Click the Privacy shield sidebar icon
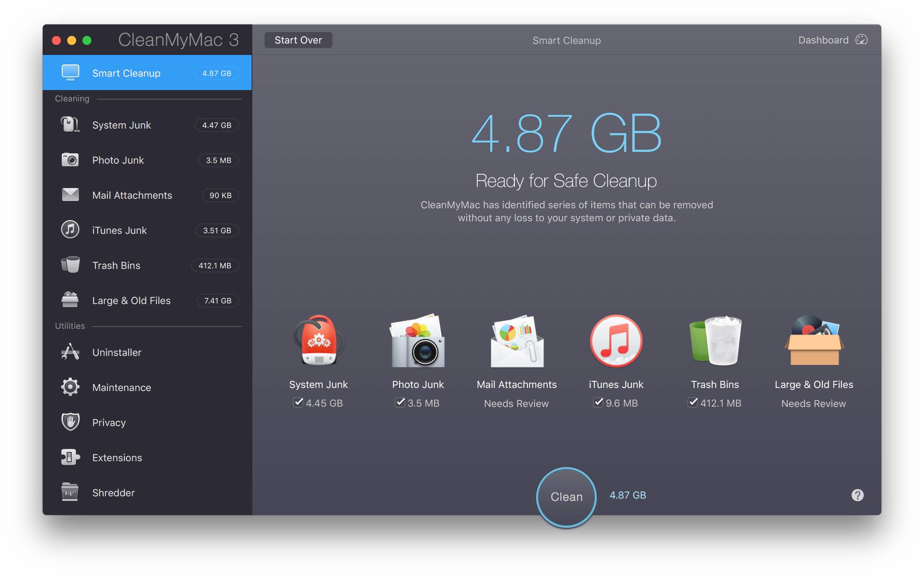The image size is (924, 576). coord(70,422)
